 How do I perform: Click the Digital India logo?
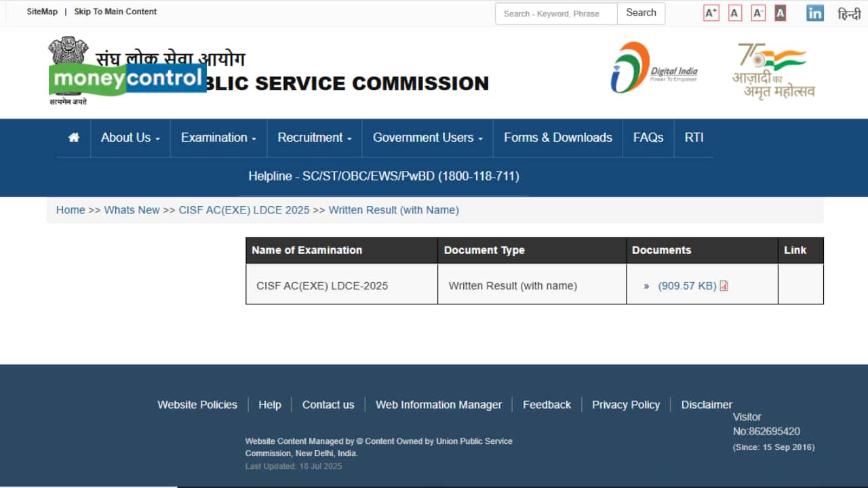(654, 68)
